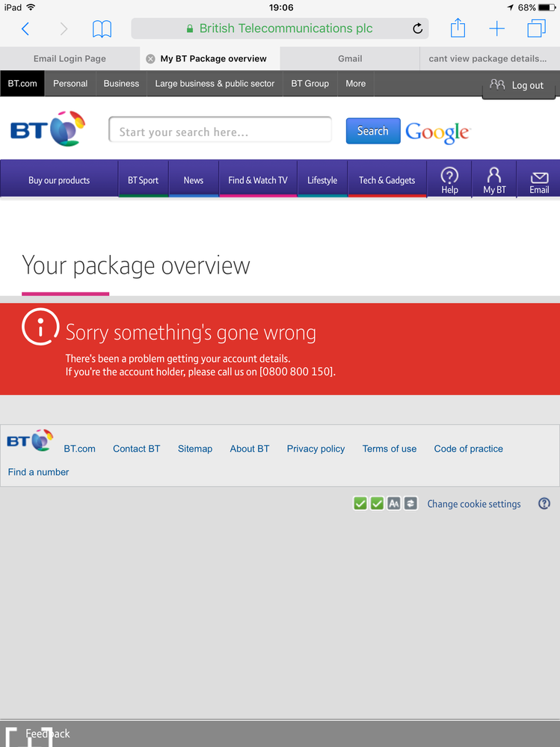The height and width of the screenshot is (747, 560).
Task: Click the AA text size cookie icon
Action: click(x=394, y=503)
